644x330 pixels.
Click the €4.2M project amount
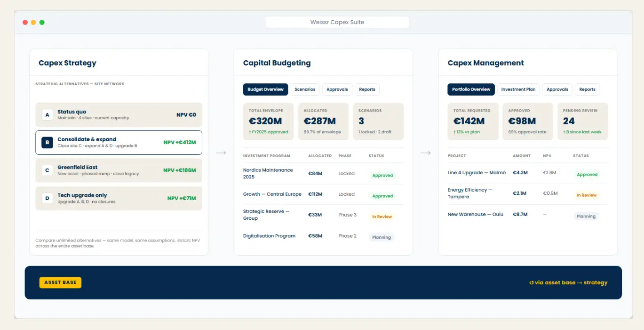point(520,173)
